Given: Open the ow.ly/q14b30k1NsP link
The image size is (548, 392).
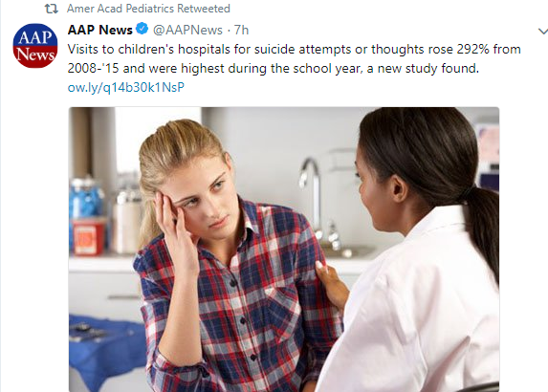Looking at the screenshot, I should click(126, 87).
